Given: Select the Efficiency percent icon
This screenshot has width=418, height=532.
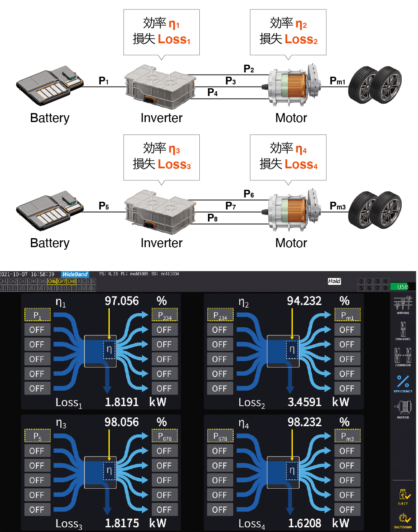Looking at the screenshot, I should (403, 383).
